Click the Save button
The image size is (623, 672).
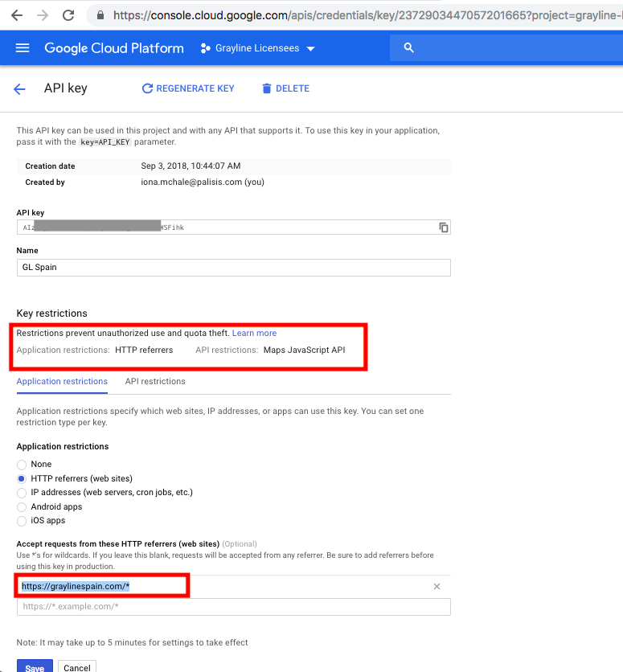35,667
